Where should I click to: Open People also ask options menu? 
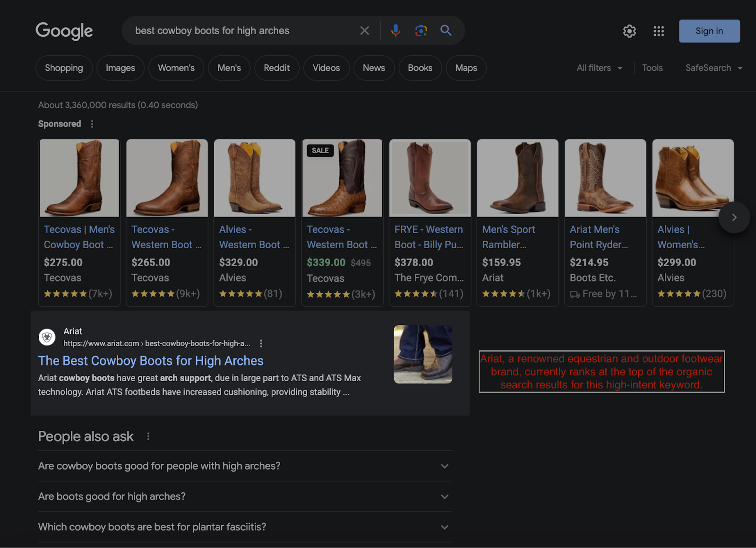pos(148,436)
